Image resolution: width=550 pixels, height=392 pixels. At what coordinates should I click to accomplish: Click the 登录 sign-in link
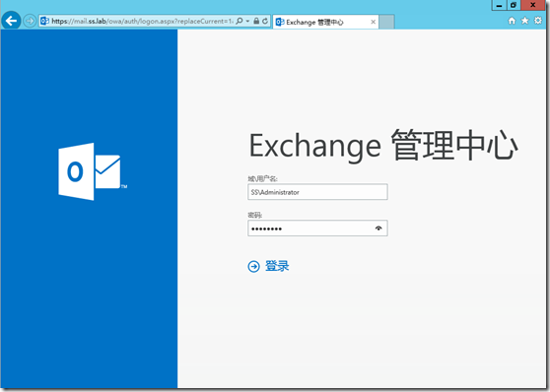277,266
